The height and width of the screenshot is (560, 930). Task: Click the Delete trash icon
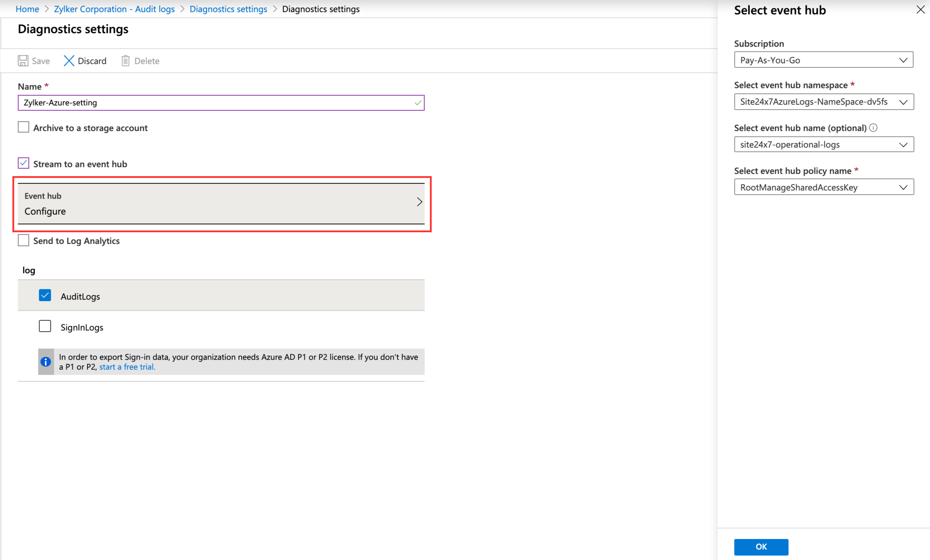126,60
